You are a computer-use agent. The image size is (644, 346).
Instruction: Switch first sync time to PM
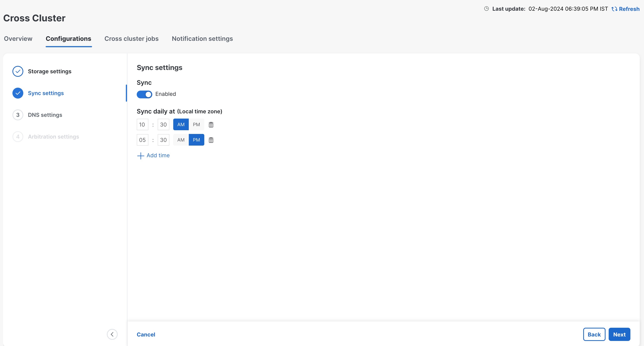pos(197,124)
